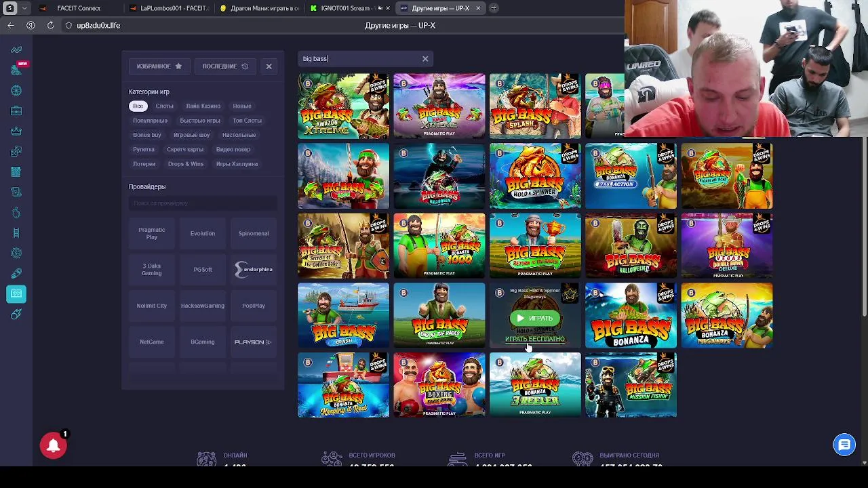The width and height of the screenshot is (868, 488).
Task: Open the crown icon in sidebar
Action: pos(16,131)
